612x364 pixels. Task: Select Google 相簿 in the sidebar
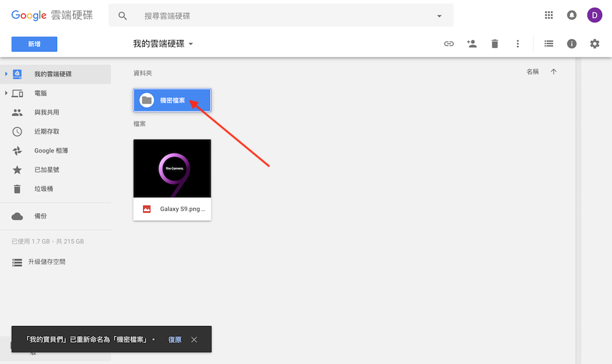(x=54, y=150)
